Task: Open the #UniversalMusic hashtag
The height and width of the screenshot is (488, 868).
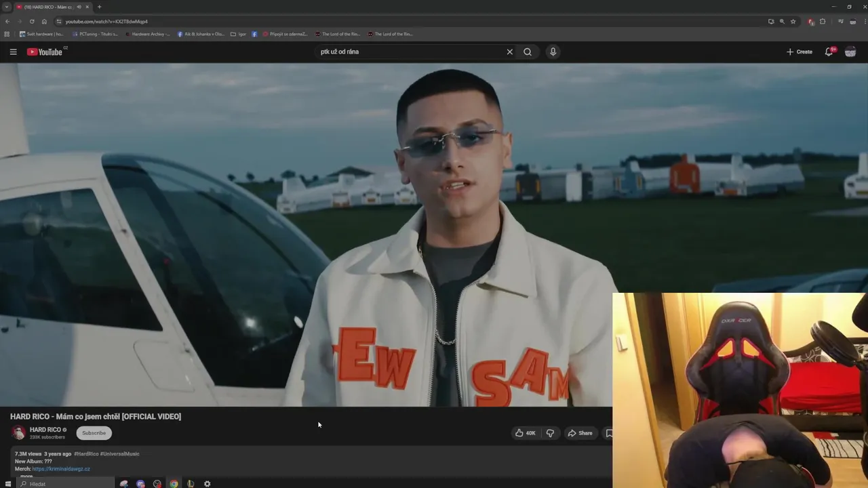Action: point(120,453)
